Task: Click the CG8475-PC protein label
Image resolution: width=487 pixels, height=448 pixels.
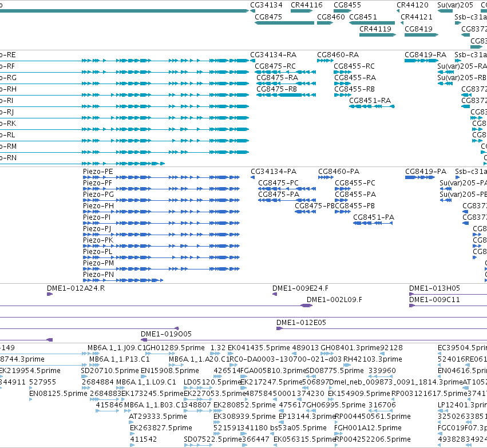Action: [278, 183]
